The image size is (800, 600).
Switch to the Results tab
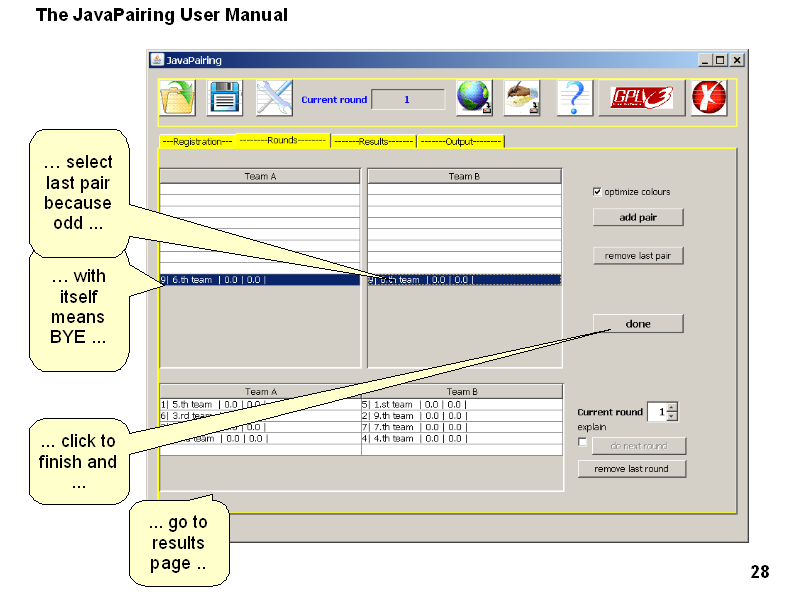click(373, 142)
